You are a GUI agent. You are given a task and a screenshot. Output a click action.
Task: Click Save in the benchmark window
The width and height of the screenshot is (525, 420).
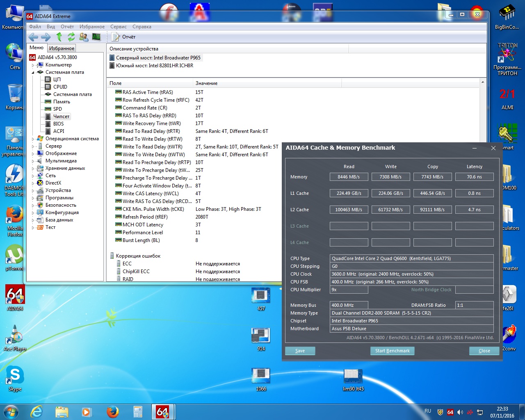pyautogui.click(x=300, y=351)
